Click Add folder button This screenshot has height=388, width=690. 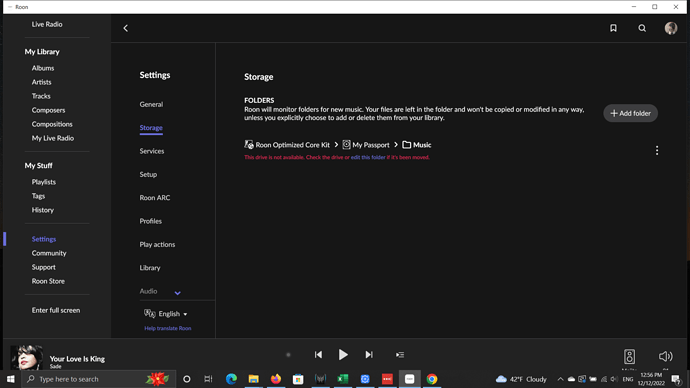(630, 113)
